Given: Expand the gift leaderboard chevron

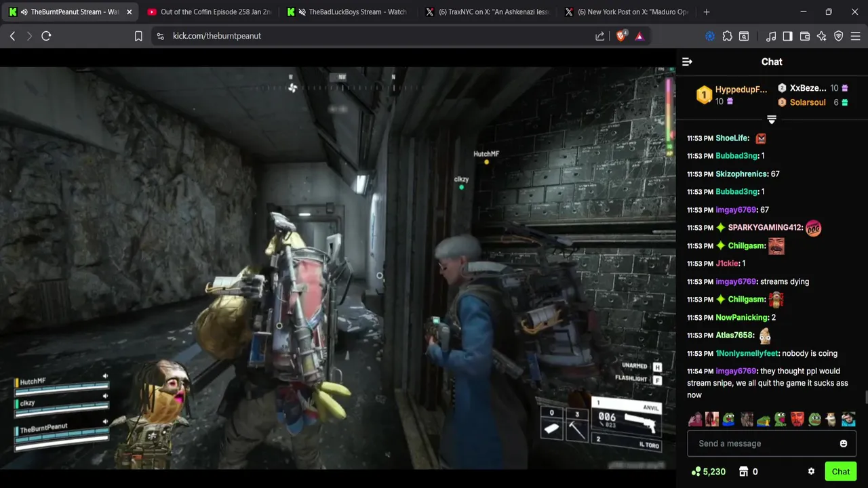Looking at the screenshot, I should click(x=772, y=119).
